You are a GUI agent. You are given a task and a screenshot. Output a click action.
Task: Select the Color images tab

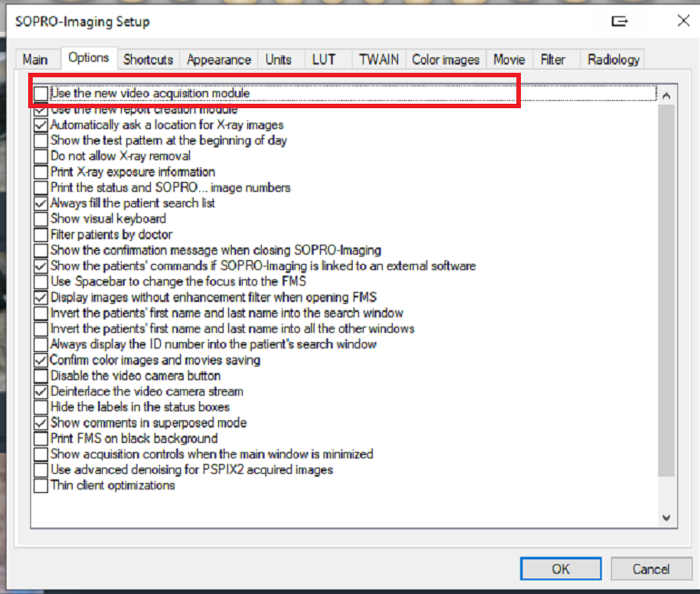445,59
